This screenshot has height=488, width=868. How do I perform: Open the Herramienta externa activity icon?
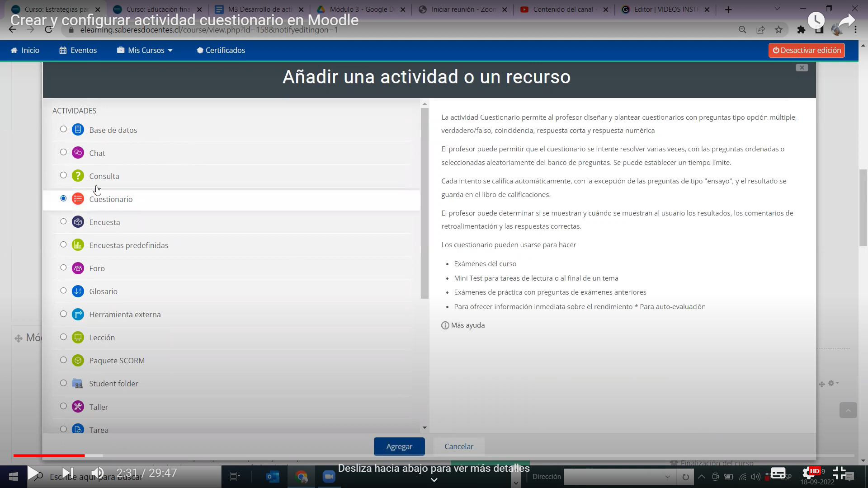coord(77,314)
